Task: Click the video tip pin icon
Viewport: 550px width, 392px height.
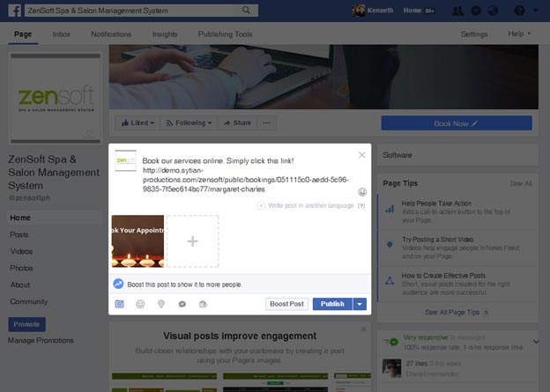Action: pyautogui.click(x=390, y=244)
